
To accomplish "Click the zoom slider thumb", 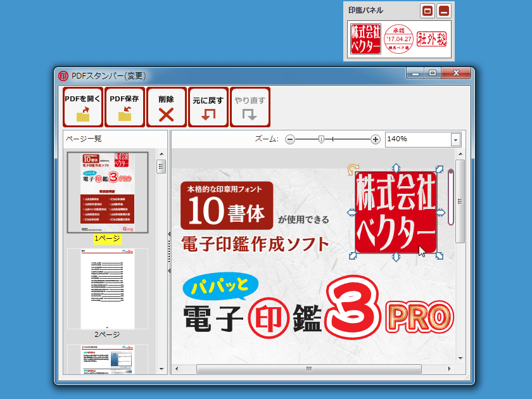I will [321, 139].
